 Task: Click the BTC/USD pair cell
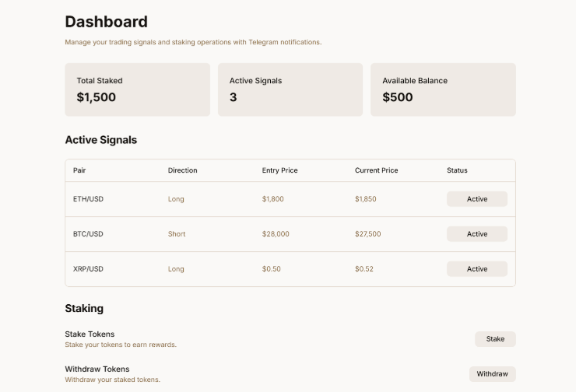[x=88, y=234]
